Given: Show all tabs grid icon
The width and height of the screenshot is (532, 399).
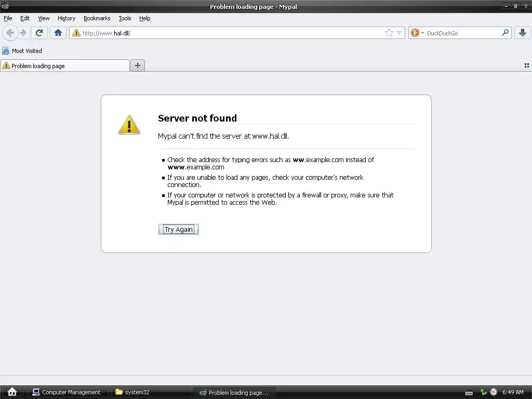Looking at the screenshot, I should 527,65.
